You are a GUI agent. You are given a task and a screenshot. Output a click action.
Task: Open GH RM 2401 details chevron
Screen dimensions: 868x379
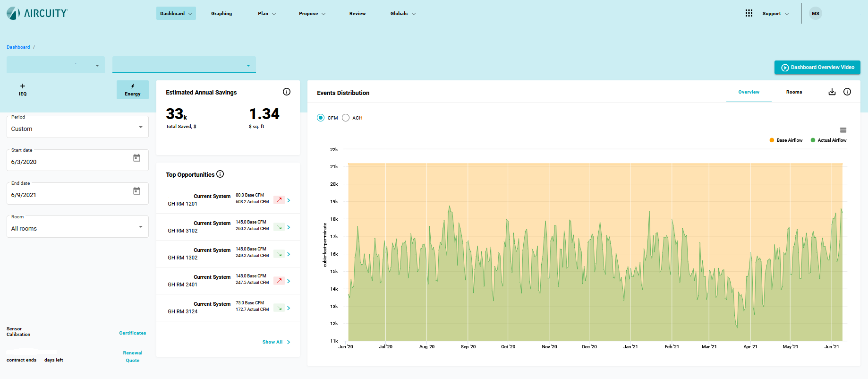pyautogui.click(x=289, y=281)
